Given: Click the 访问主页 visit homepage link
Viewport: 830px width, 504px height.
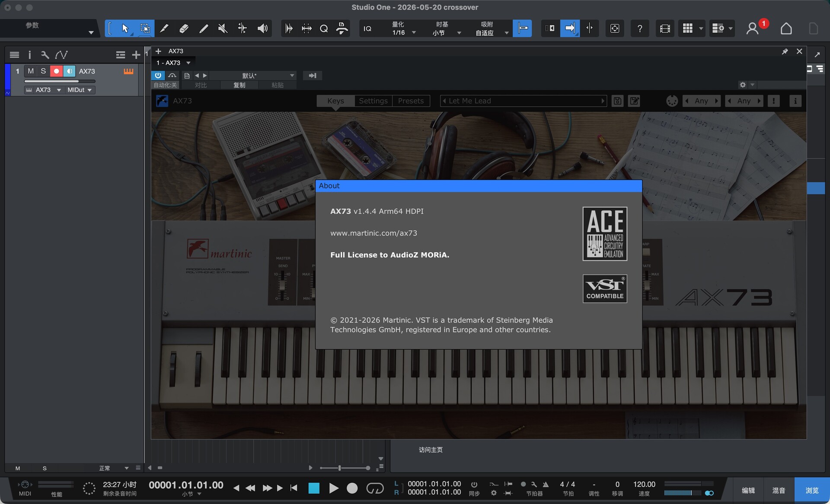Looking at the screenshot, I should coord(431,450).
